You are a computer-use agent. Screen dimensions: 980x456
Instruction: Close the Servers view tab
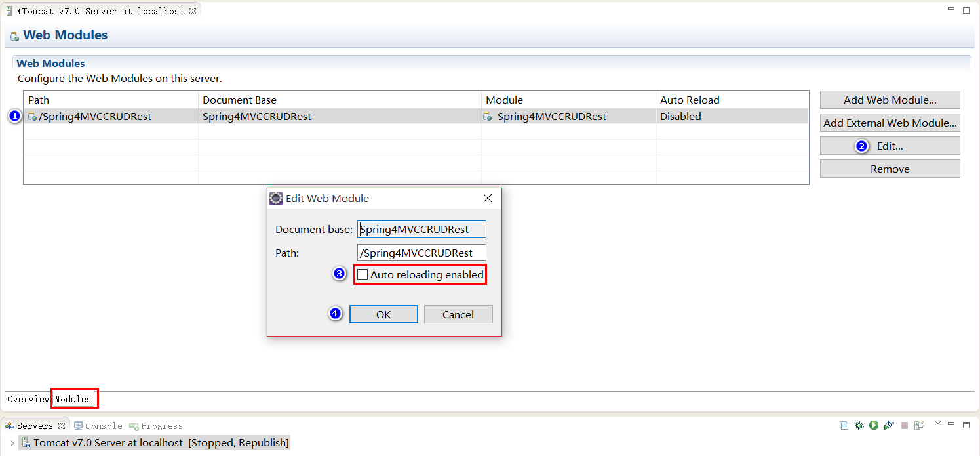click(61, 426)
